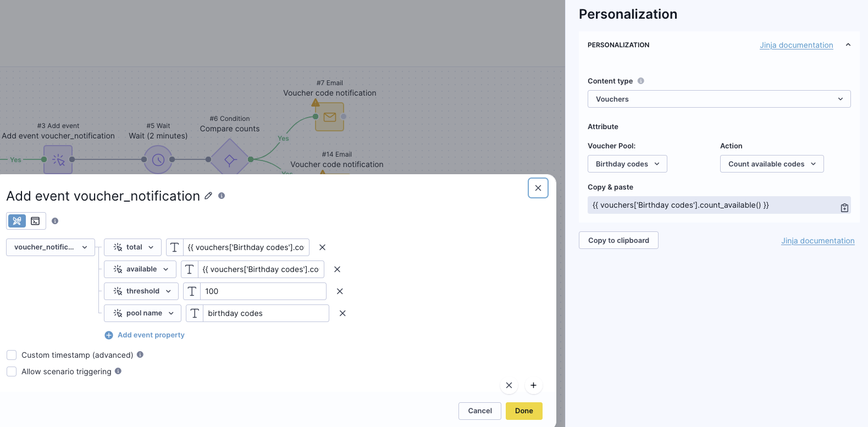Open the Content type Vouchers dropdown
The width and height of the screenshot is (868, 427).
719,99
